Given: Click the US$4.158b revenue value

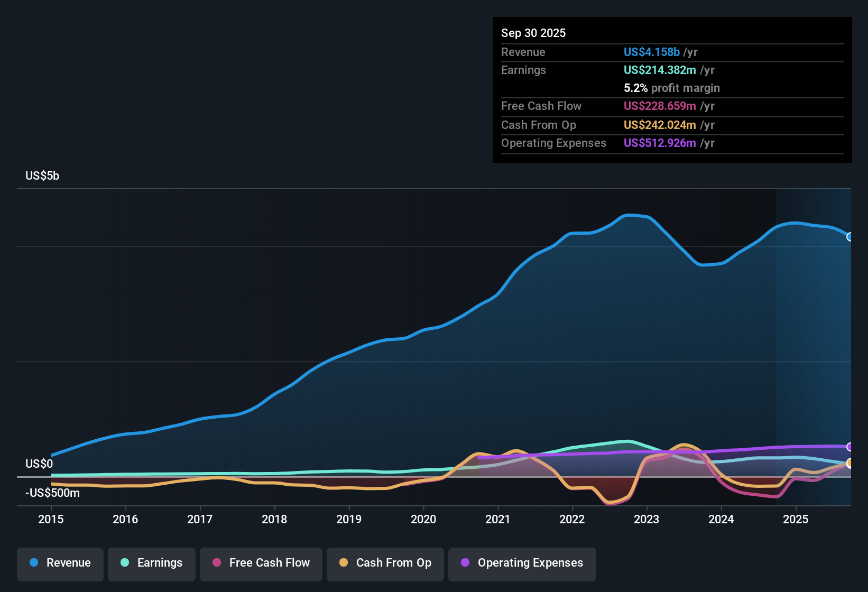Looking at the screenshot, I should pos(651,52).
